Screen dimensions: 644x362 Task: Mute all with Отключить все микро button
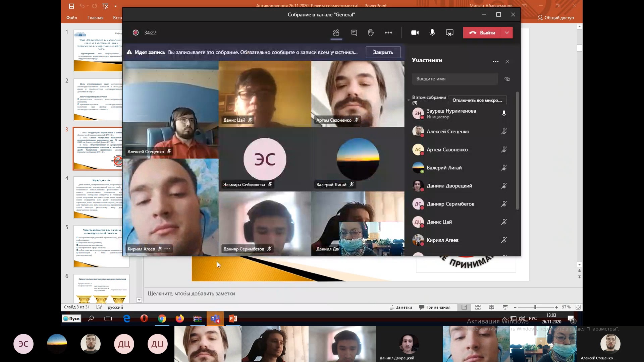477,100
